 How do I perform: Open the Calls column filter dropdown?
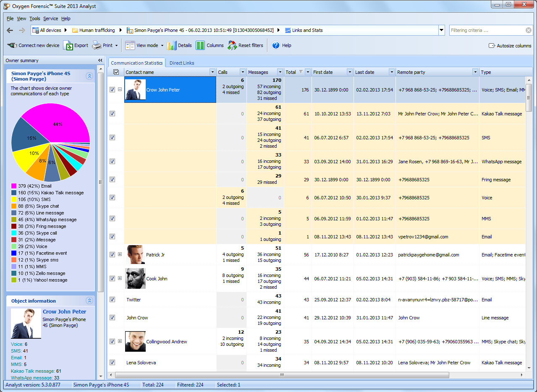[243, 72]
